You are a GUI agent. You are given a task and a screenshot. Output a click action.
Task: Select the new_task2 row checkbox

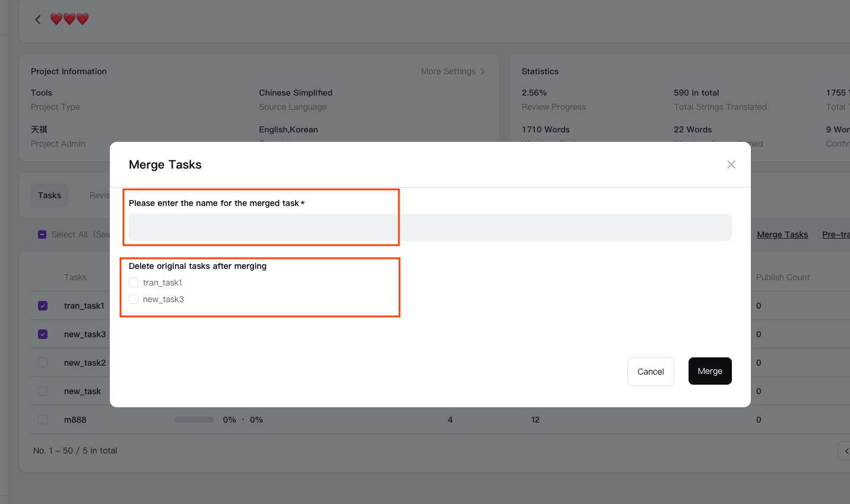[x=43, y=363]
